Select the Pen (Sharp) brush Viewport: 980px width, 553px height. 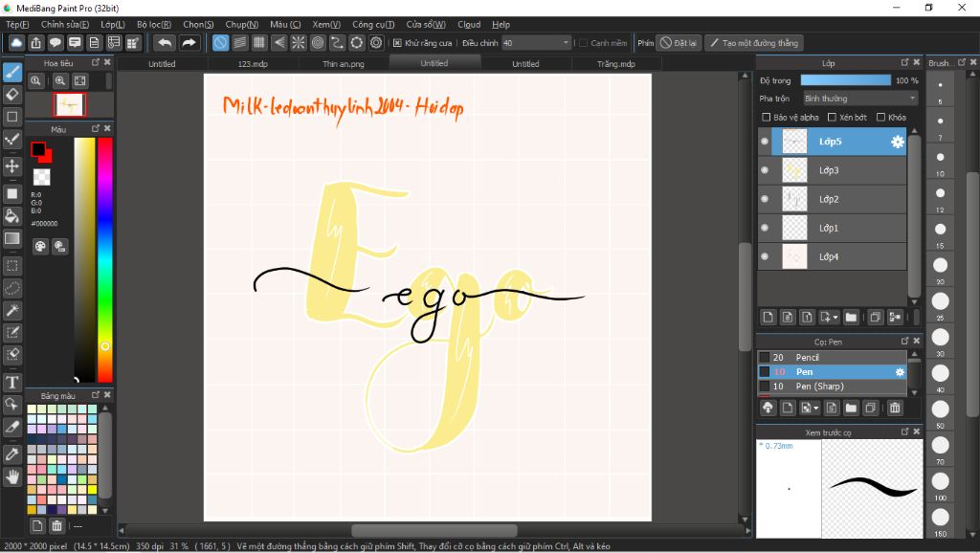point(832,387)
